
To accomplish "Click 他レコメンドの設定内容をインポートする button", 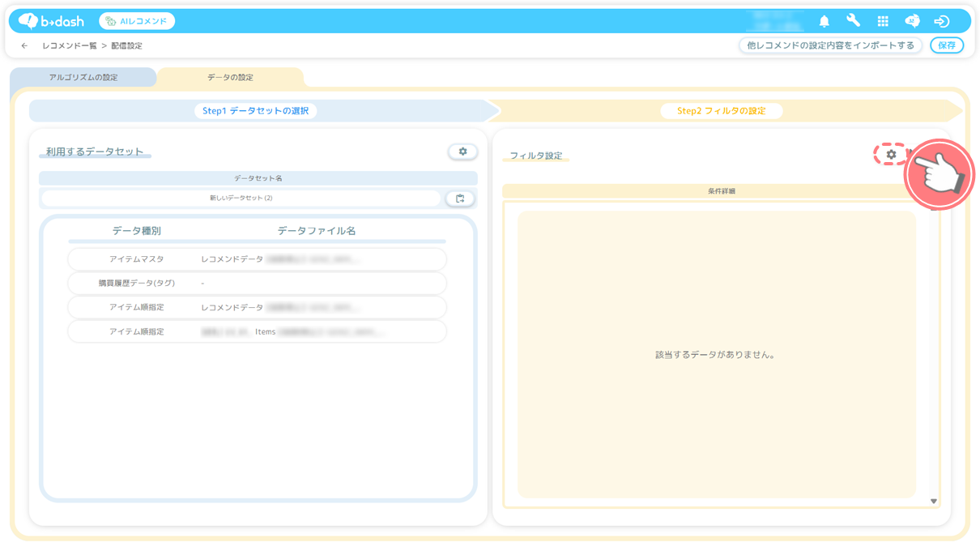I will tap(830, 45).
